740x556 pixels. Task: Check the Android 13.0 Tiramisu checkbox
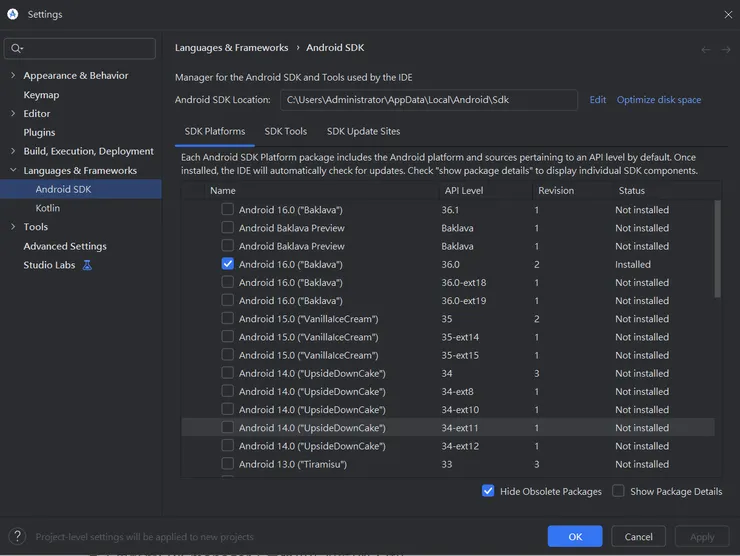tap(228, 464)
